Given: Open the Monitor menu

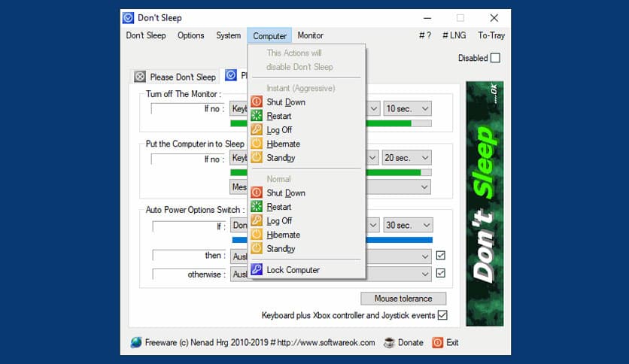Looking at the screenshot, I should [x=311, y=35].
